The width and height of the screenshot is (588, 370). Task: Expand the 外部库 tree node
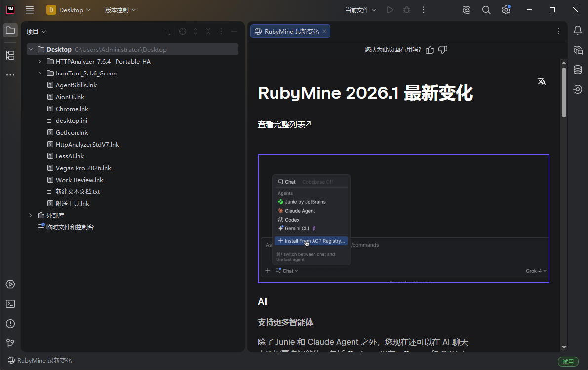[30, 215]
